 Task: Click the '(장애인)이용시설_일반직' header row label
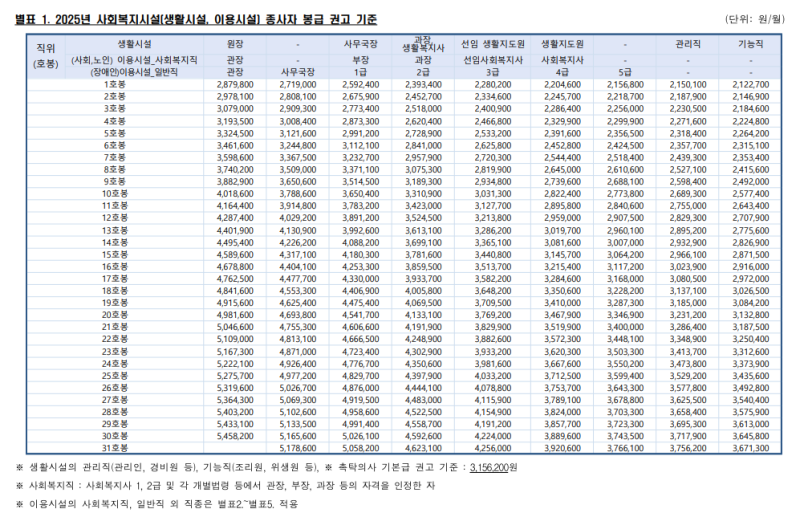pos(134,72)
